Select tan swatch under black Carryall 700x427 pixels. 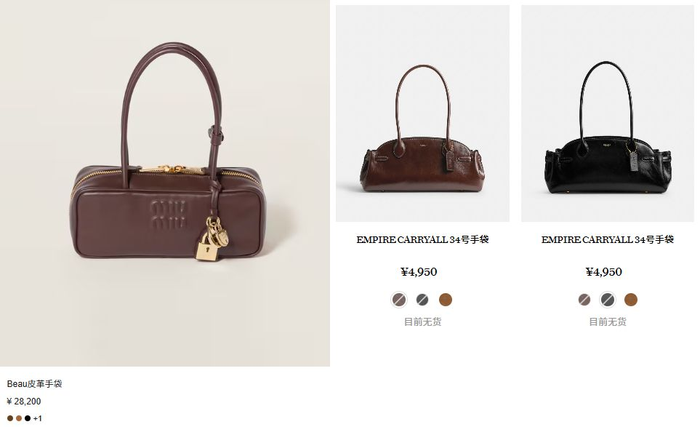(x=631, y=300)
